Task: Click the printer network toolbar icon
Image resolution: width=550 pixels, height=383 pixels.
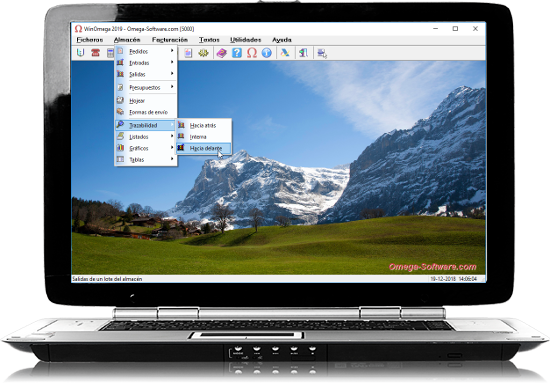Action: tap(322, 53)
